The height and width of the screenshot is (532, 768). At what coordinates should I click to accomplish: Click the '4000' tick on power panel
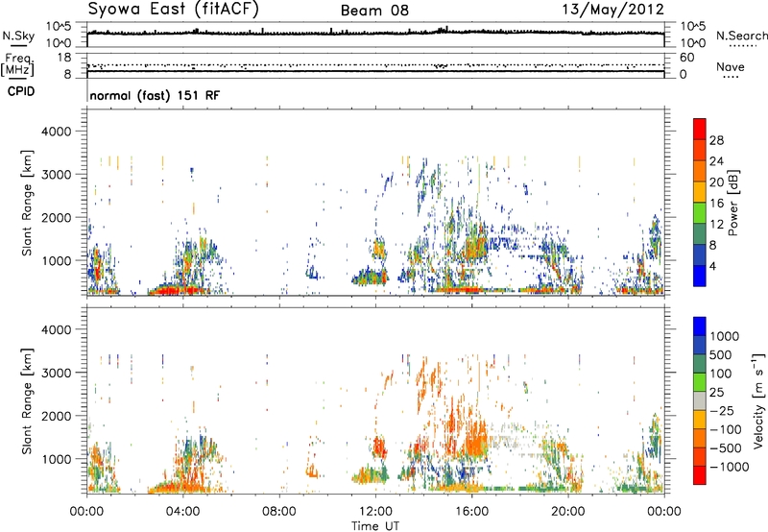coord(56,132)
